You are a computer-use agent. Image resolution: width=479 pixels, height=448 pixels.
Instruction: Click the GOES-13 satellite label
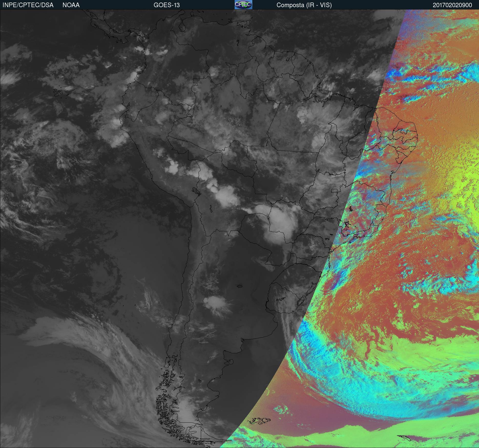point(166,5)
